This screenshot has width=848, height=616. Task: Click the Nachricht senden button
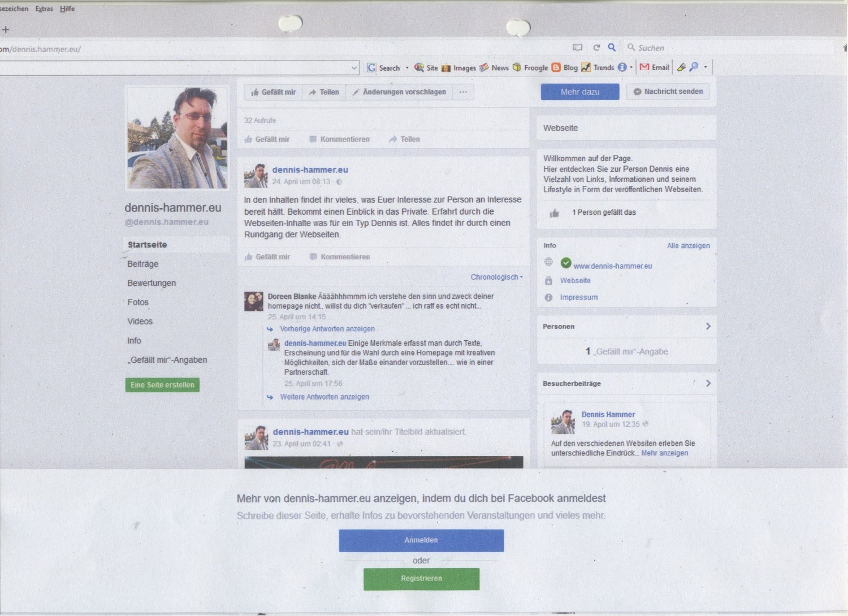pyautogui.click(x=668, y=92)
